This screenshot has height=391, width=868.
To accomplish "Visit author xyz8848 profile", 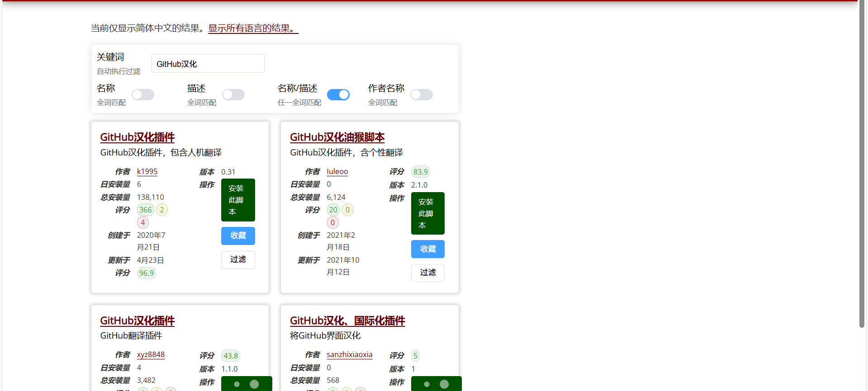I will [151, 355].
